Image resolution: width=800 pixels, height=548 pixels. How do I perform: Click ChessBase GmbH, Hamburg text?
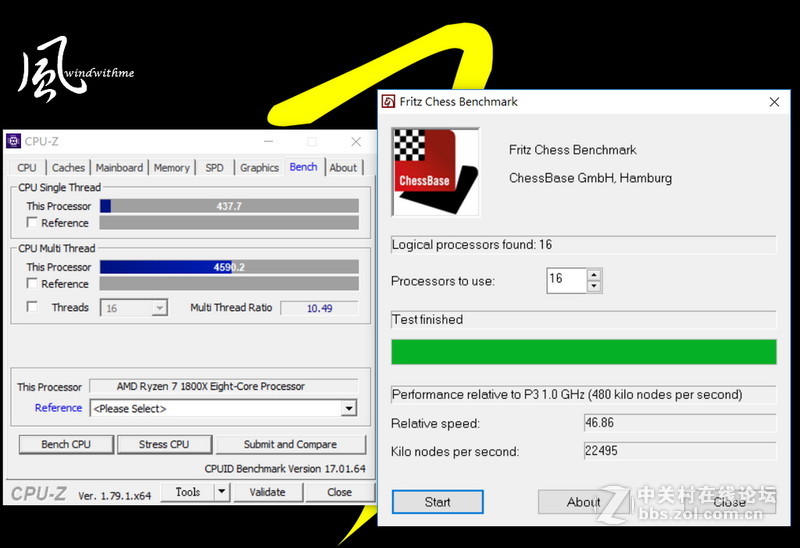click(x=590, y=178)
